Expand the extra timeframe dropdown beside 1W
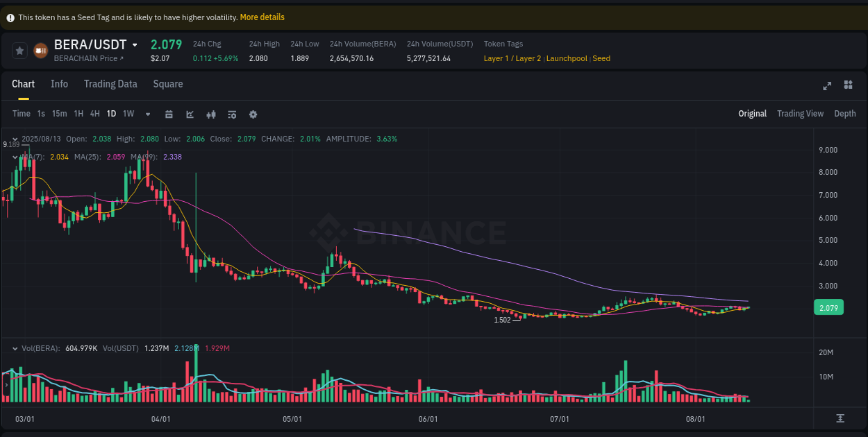This screenshot has height=437, width=868. tap(147, 114)
